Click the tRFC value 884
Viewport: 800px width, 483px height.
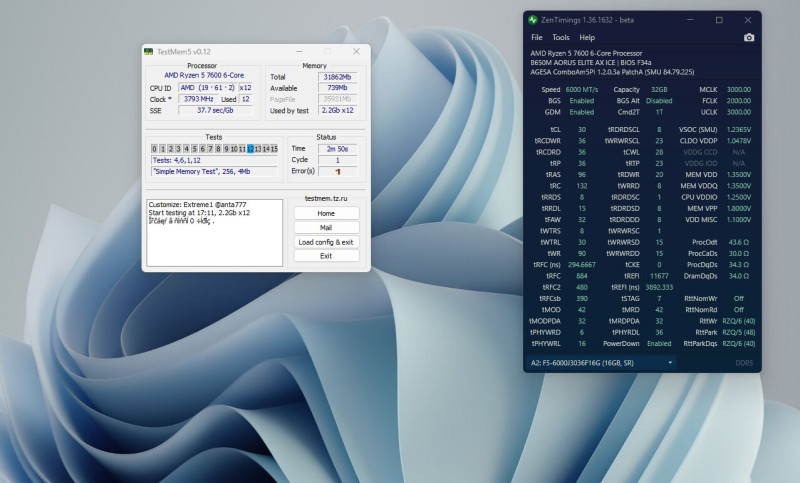pos(582,276)
